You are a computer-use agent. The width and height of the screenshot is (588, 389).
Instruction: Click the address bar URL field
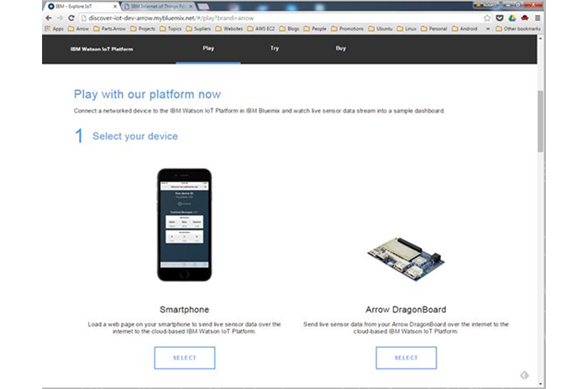tap(281, 18)
